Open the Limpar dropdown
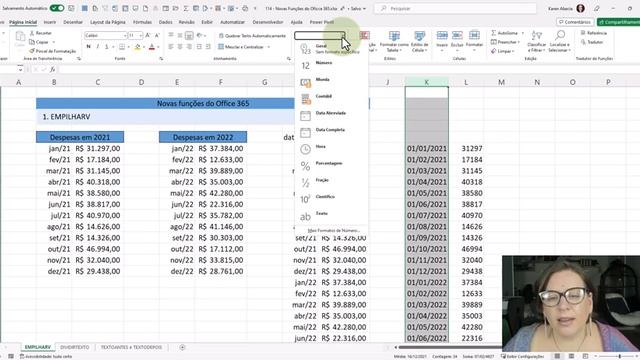Image resolution: width=640 pixels, height=360 pixels. click(502, 51)
